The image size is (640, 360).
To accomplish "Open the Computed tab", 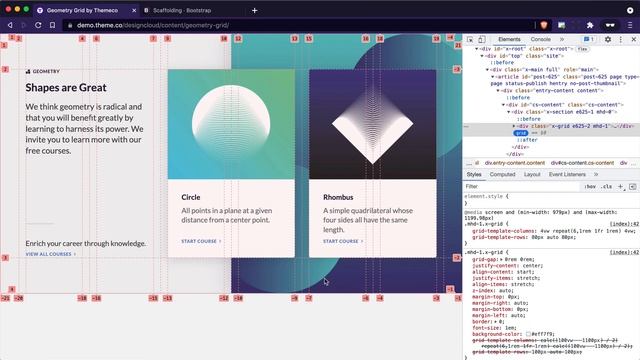I will click(502, 174).
